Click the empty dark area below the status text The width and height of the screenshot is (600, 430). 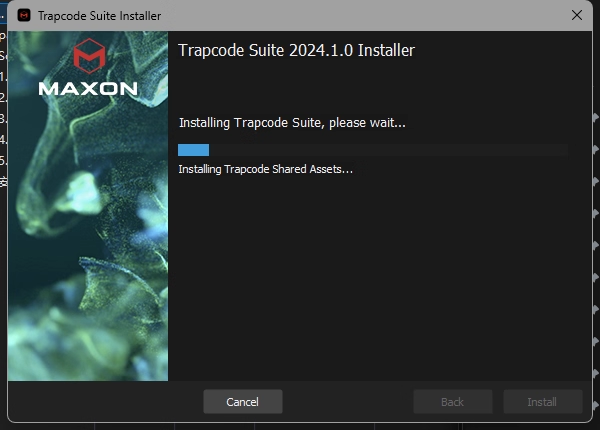[380, 275]
